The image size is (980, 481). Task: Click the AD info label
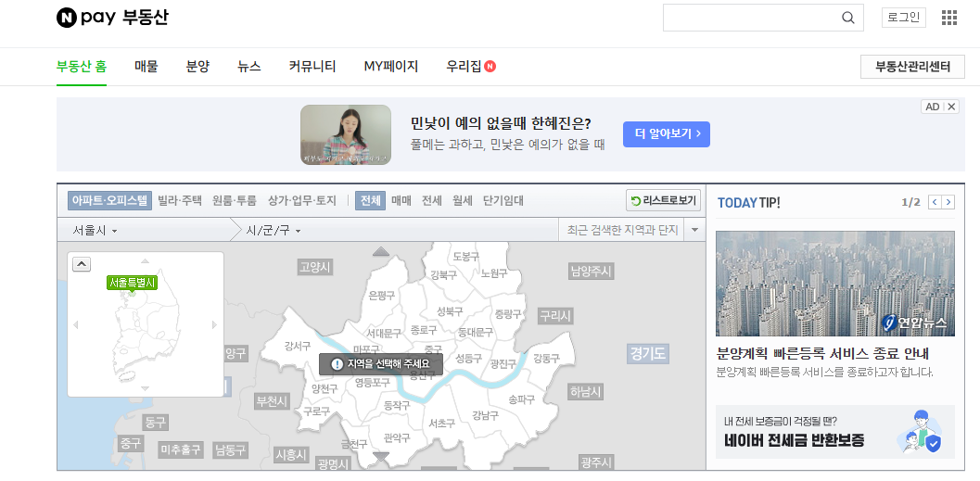click(x=933, y=107)
